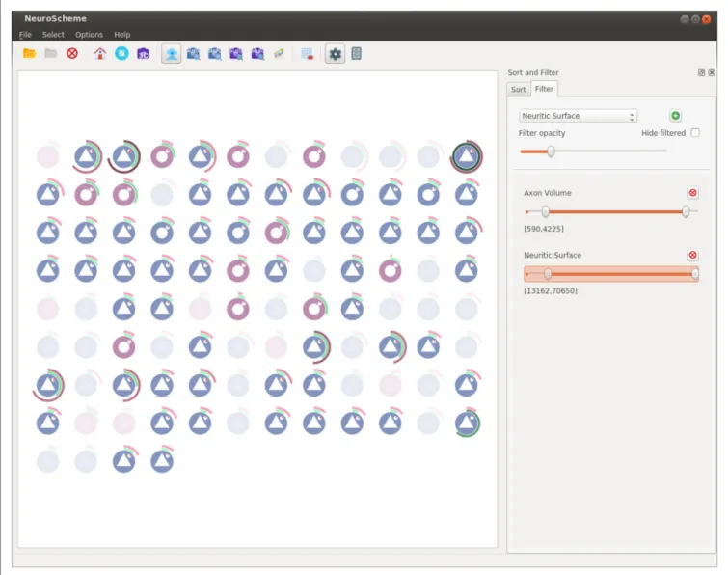
Task: Click the purple 3D camera icon
Action: [x=143, y=54]
